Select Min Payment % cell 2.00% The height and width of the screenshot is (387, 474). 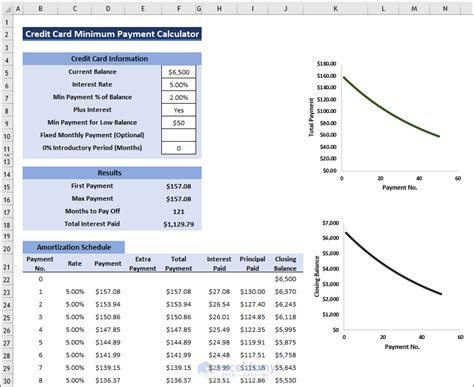pos(178,97)
